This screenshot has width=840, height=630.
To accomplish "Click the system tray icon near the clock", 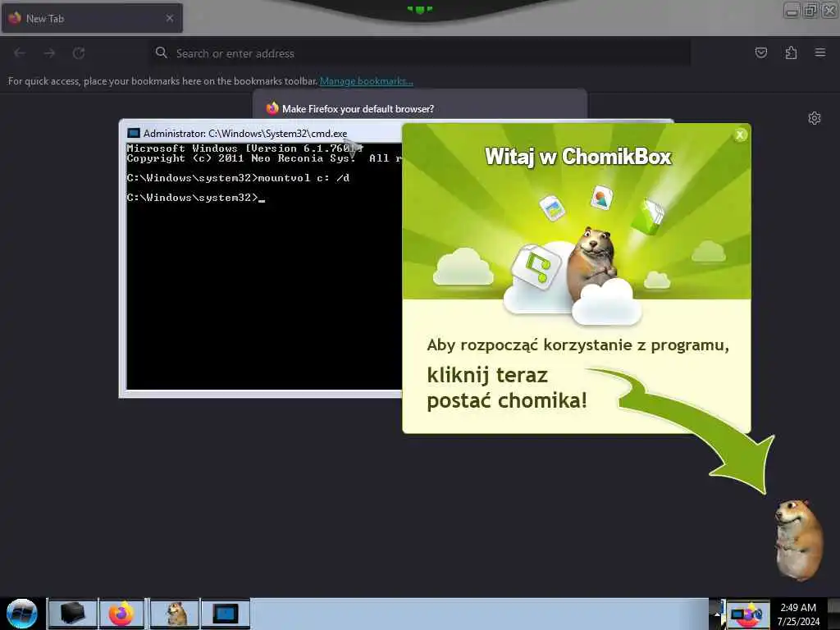I will [748, 614].
